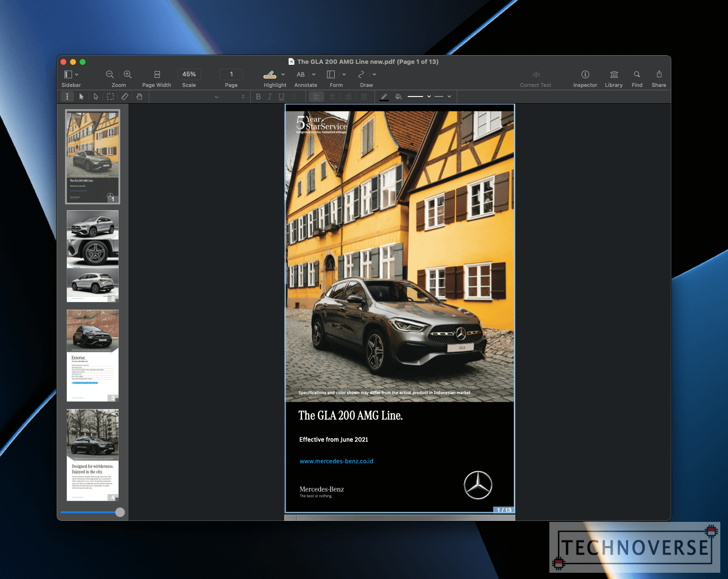Click the document title in titlebar
Viewport: 728px width, 579px height.
pos(368,62)
